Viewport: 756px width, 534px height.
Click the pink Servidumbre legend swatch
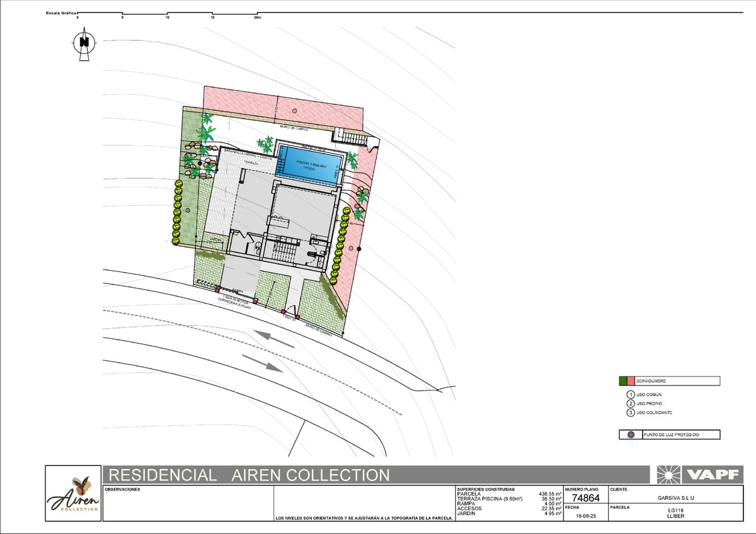(x=631, y=381)
